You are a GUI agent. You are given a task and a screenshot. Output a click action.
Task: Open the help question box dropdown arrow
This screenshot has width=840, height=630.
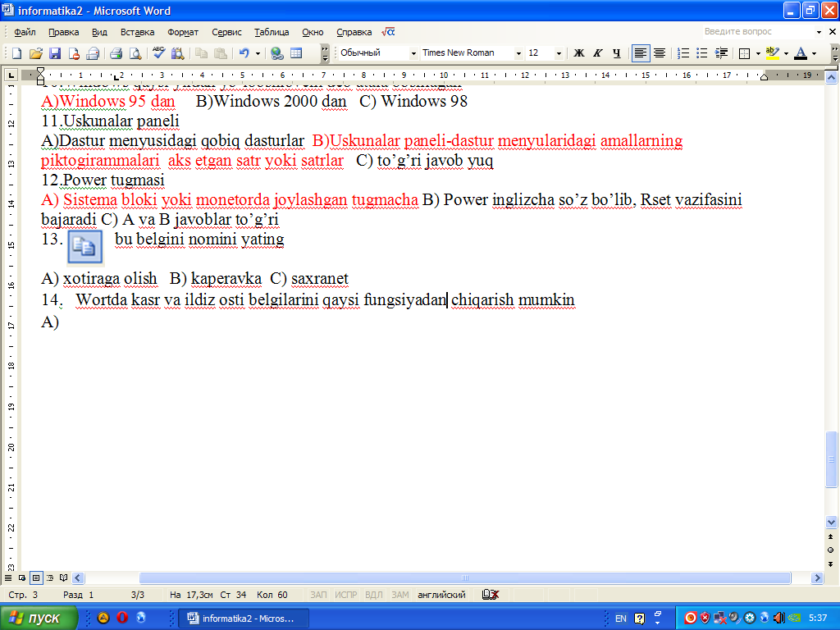pos(819,32)
